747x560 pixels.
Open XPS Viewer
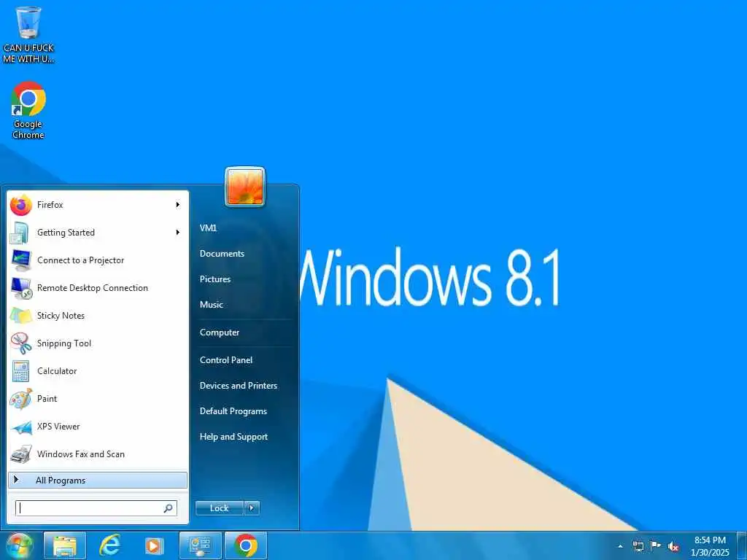coord(98,426)
